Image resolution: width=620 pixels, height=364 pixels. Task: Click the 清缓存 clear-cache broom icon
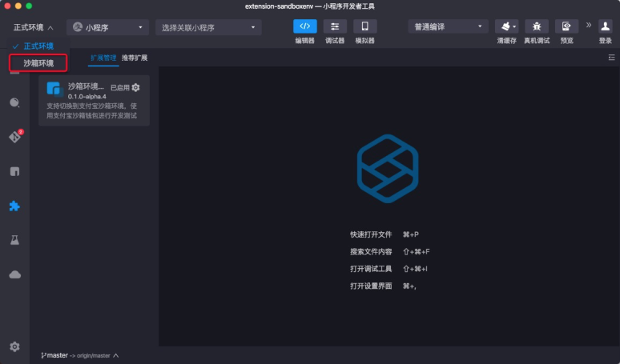505,26
